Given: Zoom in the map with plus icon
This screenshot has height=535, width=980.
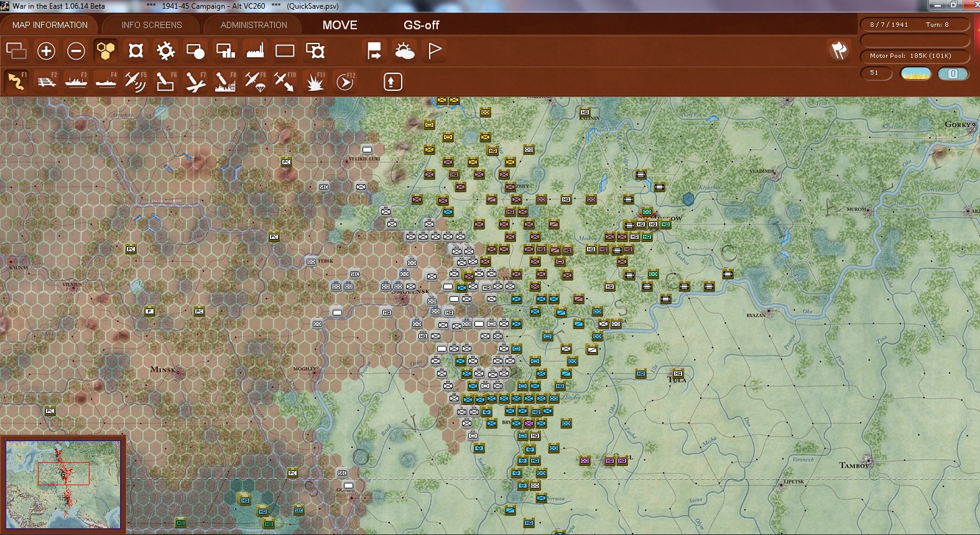Looking at the screenshot, I should pyautogui.click(x=46, y=51).
